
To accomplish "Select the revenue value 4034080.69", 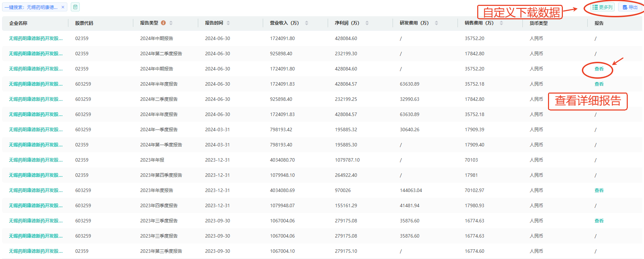I will coord(282,190).
